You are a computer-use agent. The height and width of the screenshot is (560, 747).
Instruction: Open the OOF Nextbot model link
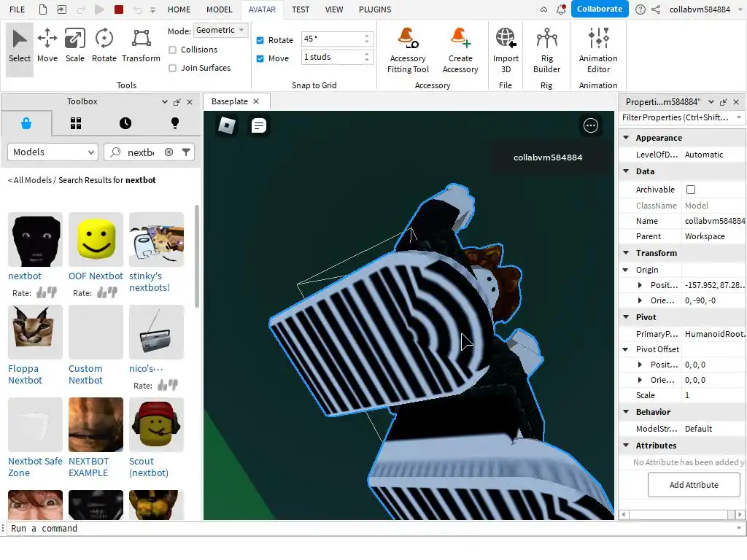[96, 276]
